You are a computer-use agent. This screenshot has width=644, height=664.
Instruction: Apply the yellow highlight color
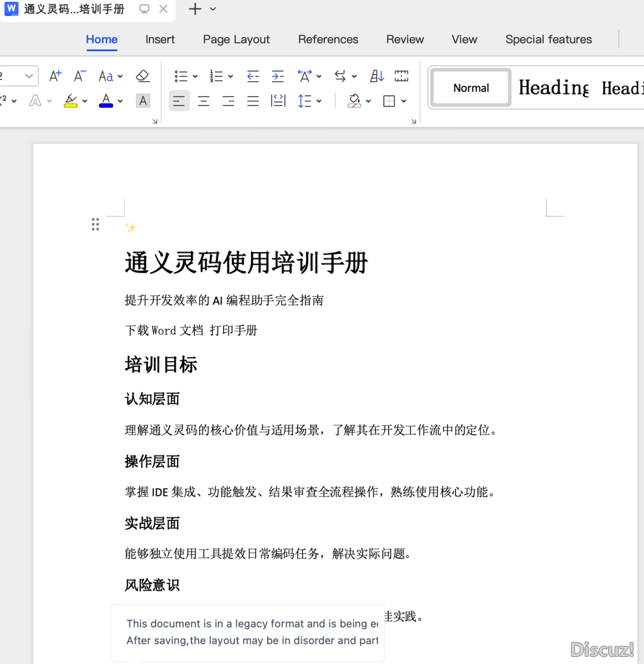click(x=71, y=101)
